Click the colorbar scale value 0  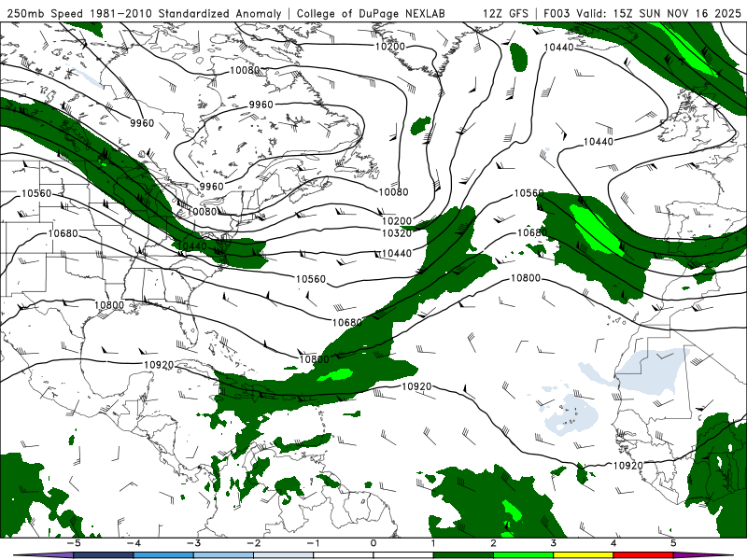(x=373, y=543)
